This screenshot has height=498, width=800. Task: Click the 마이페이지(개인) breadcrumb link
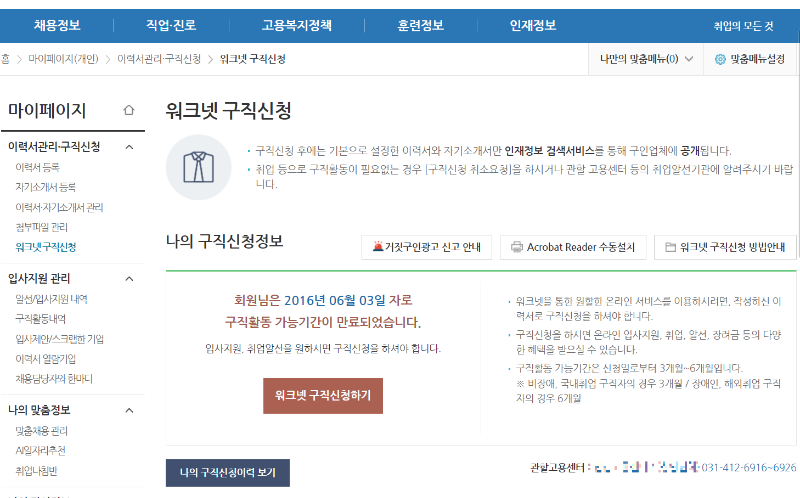tap(63, 59)
